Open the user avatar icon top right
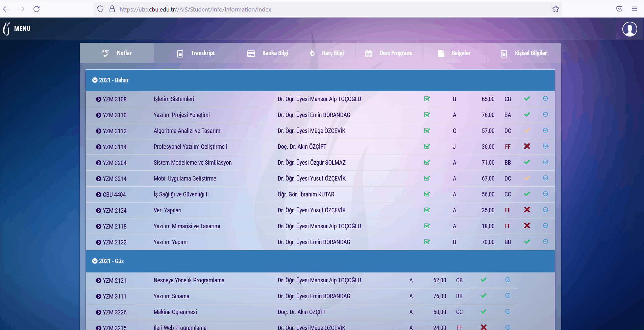The width and height of the screenshot is (644, 330). 630,29
